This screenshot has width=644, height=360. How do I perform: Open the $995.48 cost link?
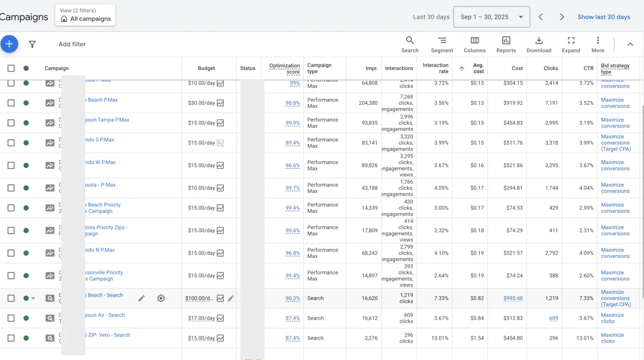(x=513, y=298)
